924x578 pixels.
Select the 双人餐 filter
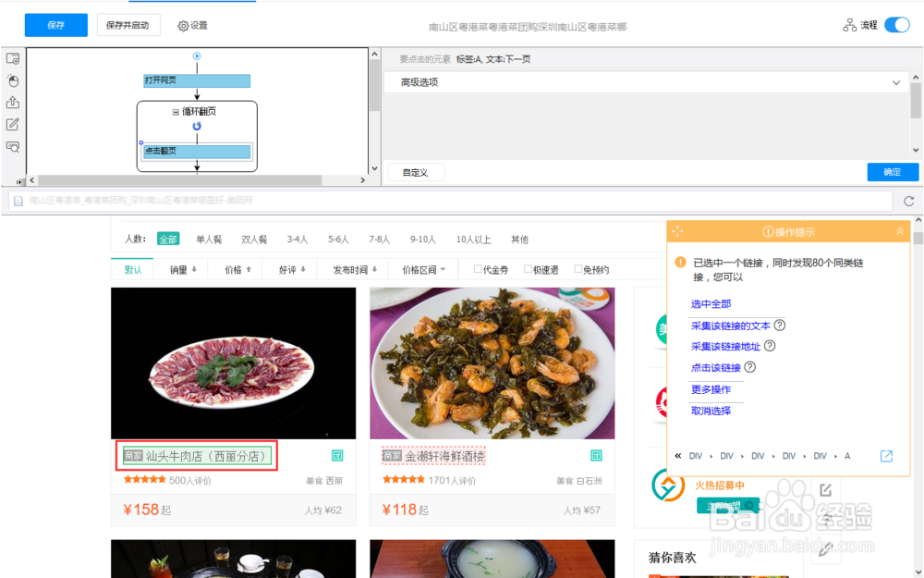(254, 239)
